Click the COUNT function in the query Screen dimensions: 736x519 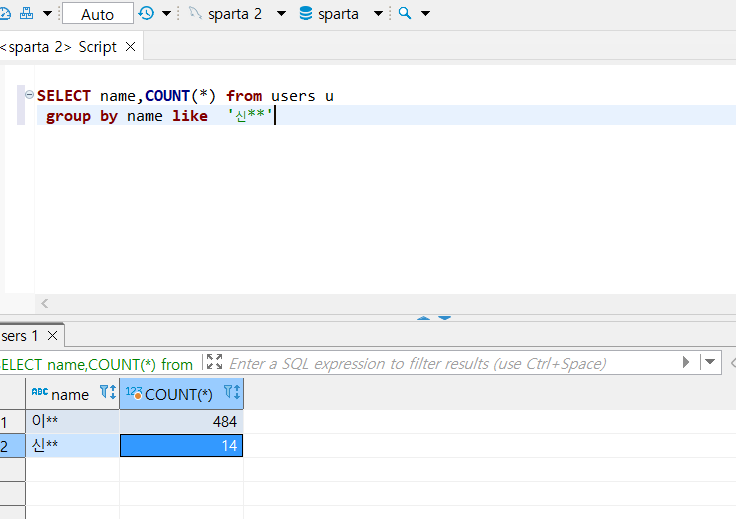[167, 96]
